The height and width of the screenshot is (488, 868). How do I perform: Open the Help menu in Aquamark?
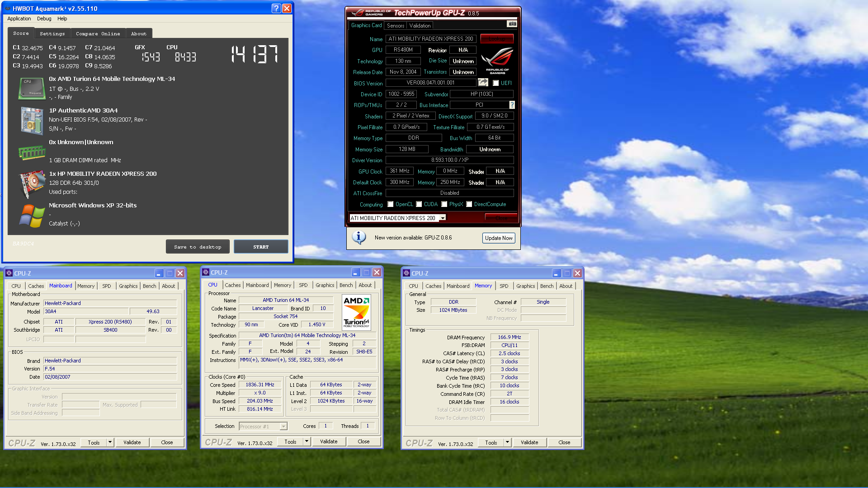point(62,19)
